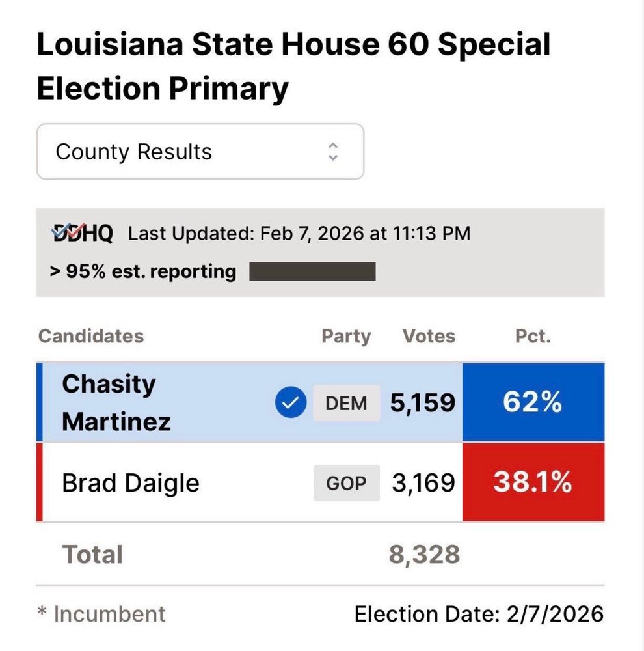Click the Election Date 2/7/2026 text
644x651 pixels.
[479, 614]
